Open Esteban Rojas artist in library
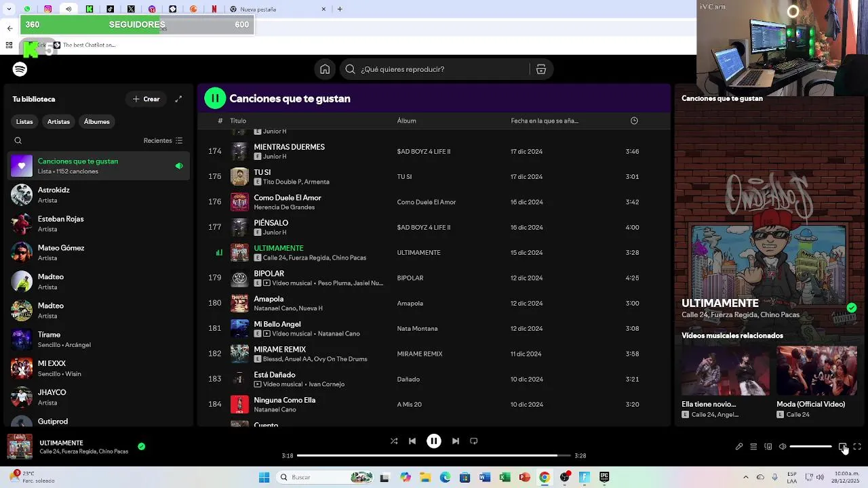The height and width of the screenshot is (488, 868). click(x=98, y=224)
